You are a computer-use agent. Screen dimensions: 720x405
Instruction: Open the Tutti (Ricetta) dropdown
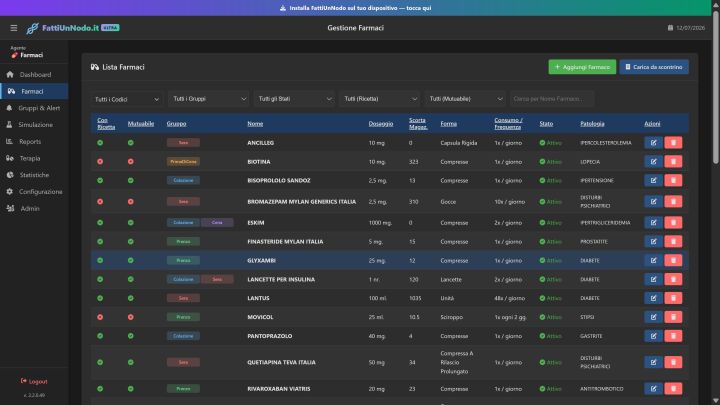click(x=379, y=99)
